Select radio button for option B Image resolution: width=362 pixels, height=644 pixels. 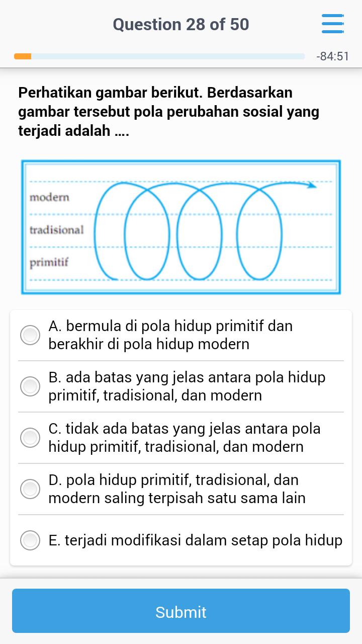pos(30,386)
